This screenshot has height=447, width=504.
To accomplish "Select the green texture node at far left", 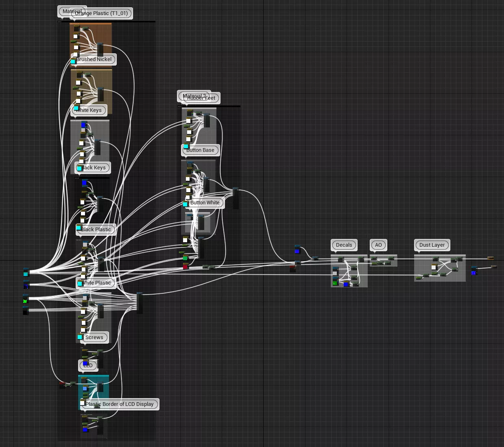I will click(25, 301).
